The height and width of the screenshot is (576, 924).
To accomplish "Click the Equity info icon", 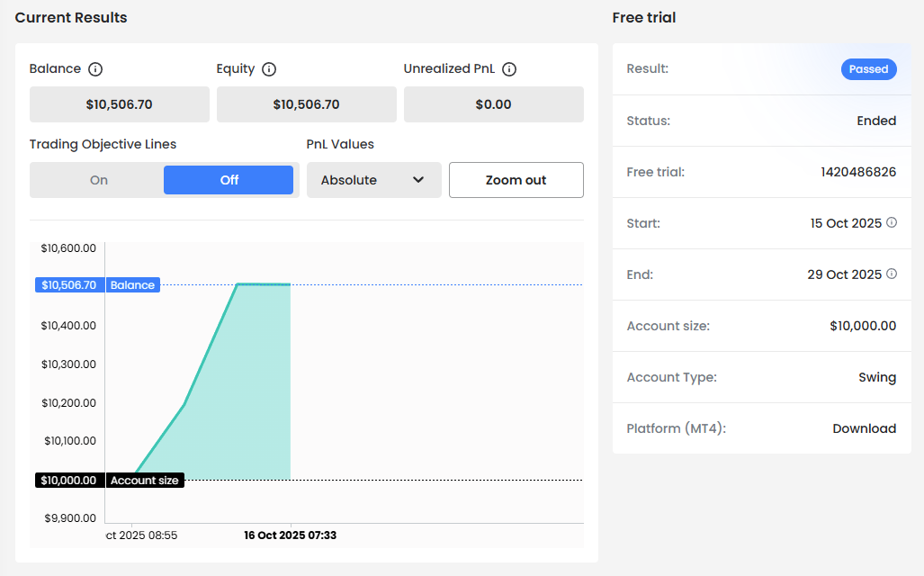I will click(x=269, y=69).
